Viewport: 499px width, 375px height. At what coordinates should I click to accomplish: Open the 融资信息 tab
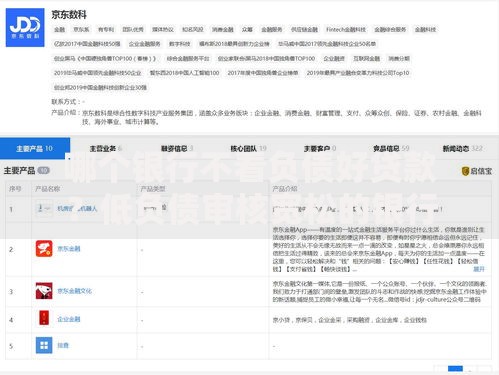pos(177,149)
